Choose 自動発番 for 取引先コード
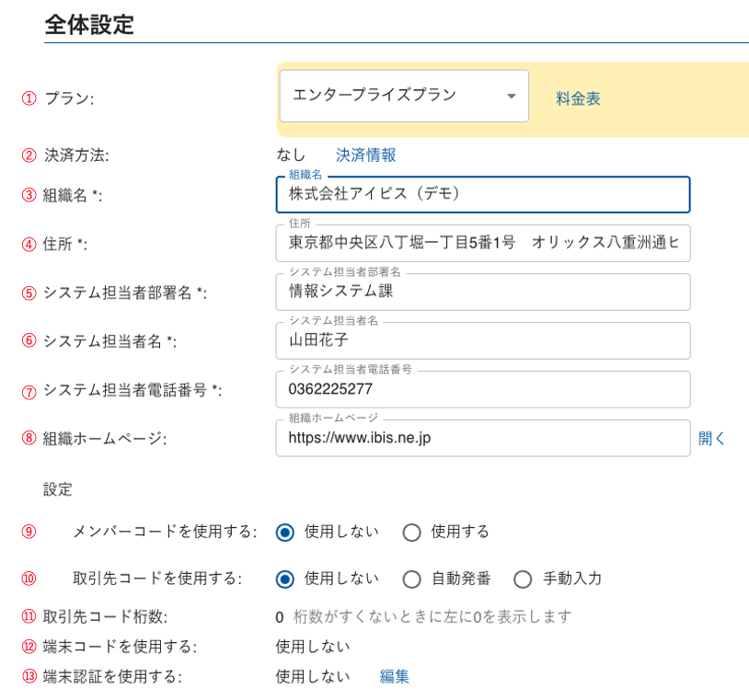This screenshot has height=700, width=749. tap(411, 579)
